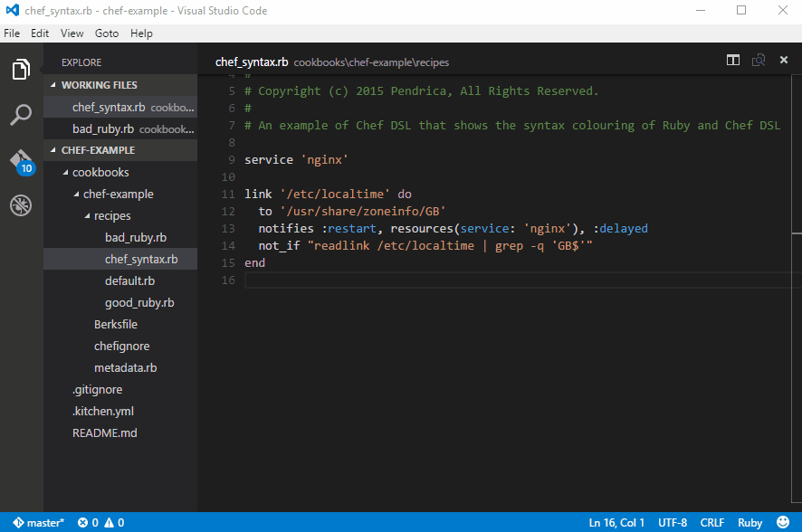Open the Goto menu
The image size is (802, 532).
point(107,33)
